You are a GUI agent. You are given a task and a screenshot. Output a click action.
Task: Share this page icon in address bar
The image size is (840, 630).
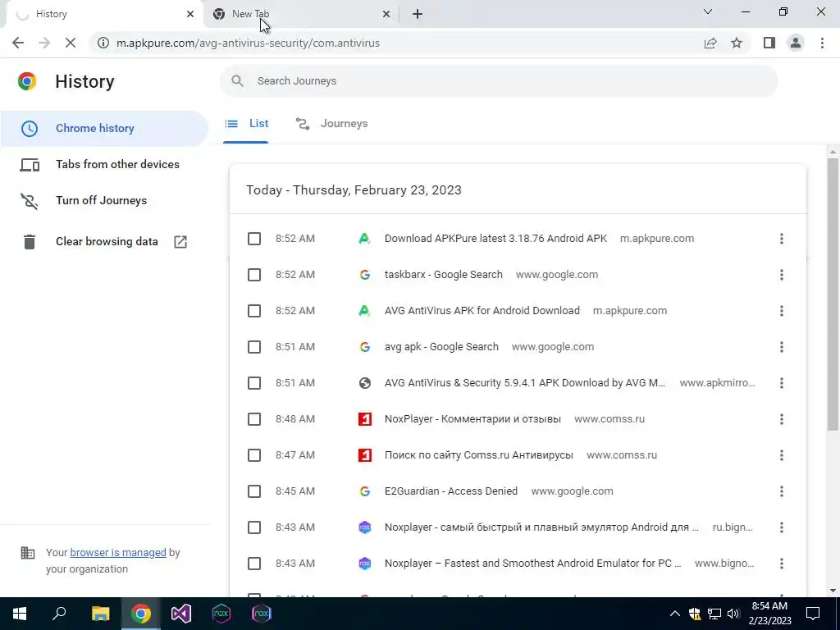(710, 43)
